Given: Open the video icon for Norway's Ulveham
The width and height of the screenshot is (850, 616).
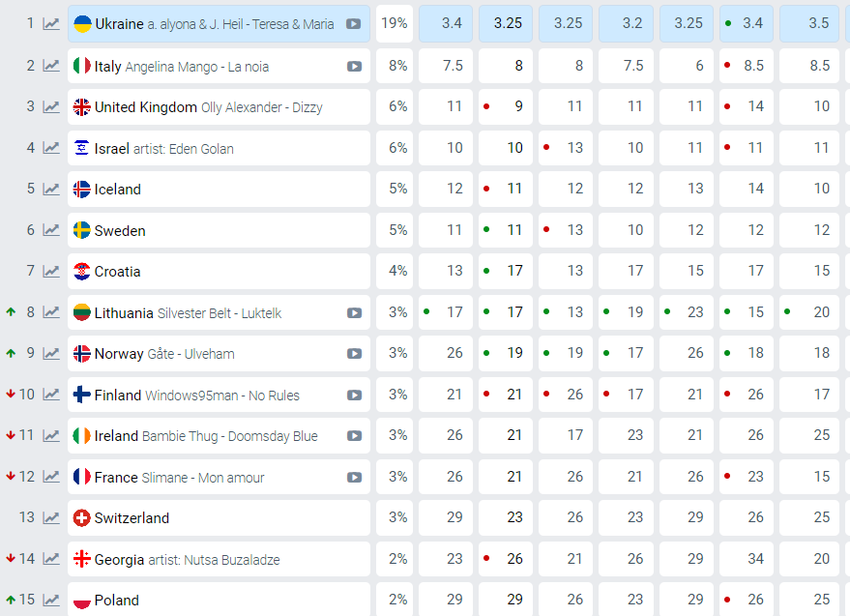Looking at the screenshot, I should (x=354, y=354).
